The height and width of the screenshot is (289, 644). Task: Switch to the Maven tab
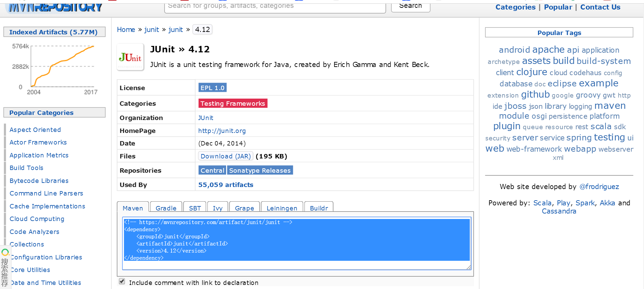[133, 208]
